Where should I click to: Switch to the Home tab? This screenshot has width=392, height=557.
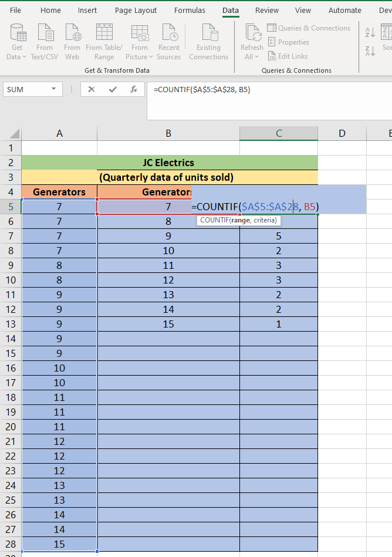(x=50, y=11)
